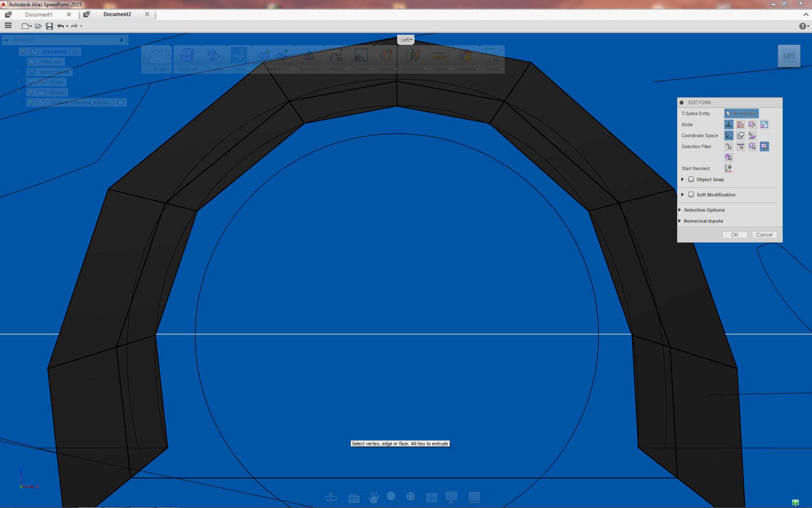
Task: Click the Start Reorient axis icon
Action: [728, 168]
